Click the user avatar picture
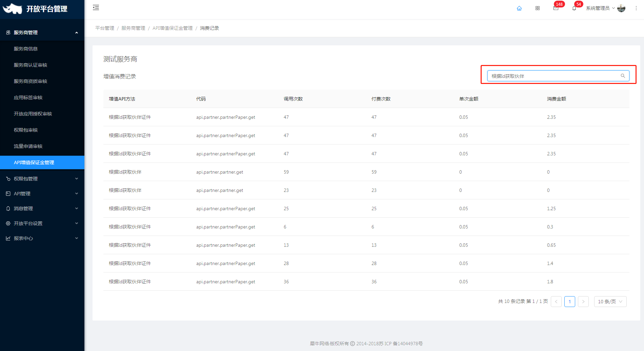The height and width of the screenshot is (351, 644). 621,8
